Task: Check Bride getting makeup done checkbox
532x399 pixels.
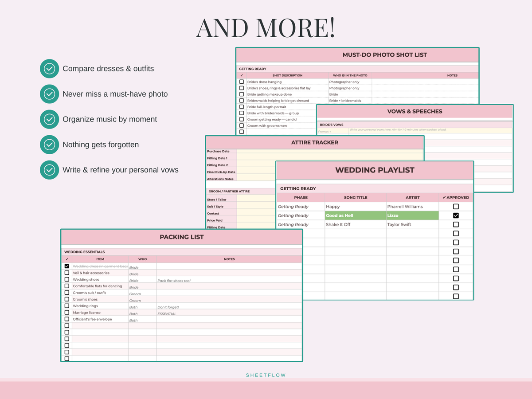Action: pos(242,94)
